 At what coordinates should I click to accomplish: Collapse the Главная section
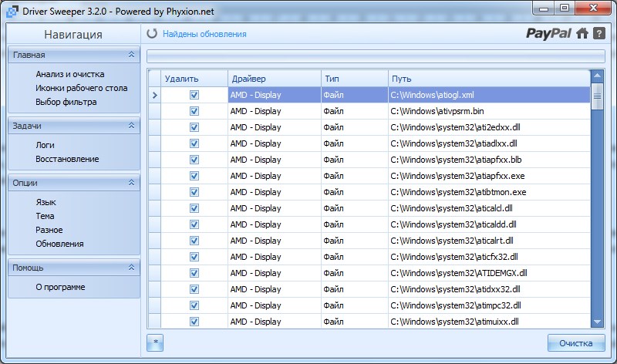pos(131,55)
